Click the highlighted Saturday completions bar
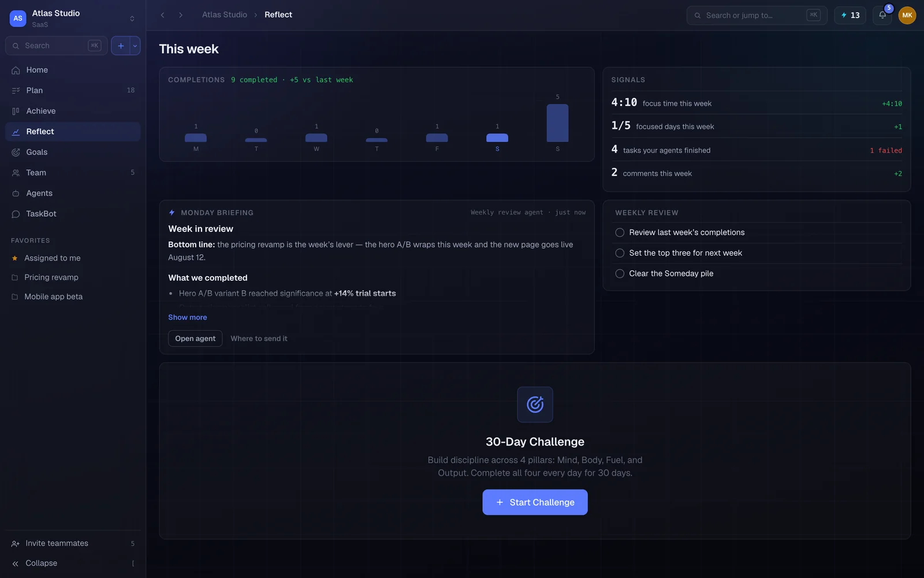The width and height of the screenshot is (924, 578). 497,138
